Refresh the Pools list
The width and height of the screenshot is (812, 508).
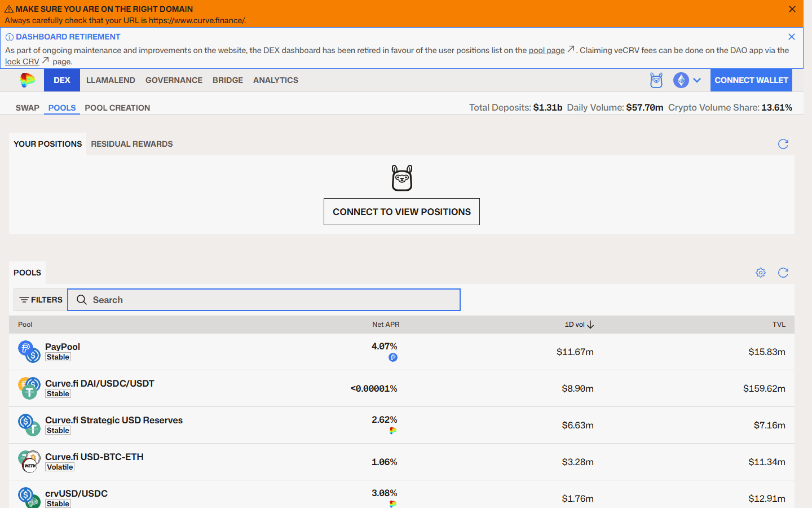pos(783,273)
